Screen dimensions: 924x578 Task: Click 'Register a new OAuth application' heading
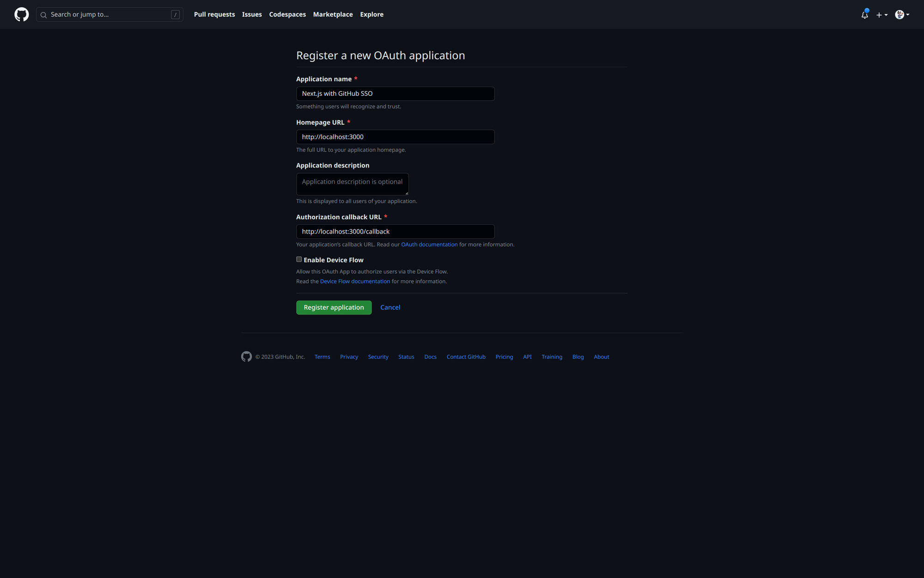coord(380,55)
